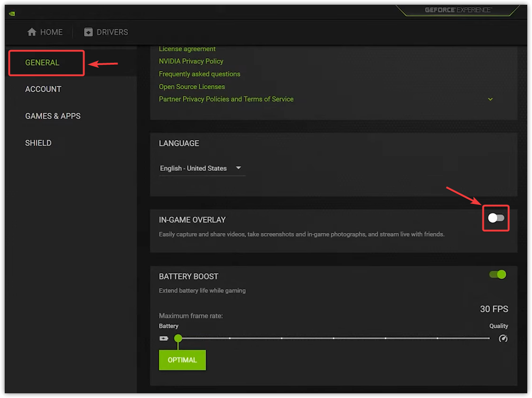Click the NVIDIA logo icon
532x398 pixels.
click(x=12, y=14)
